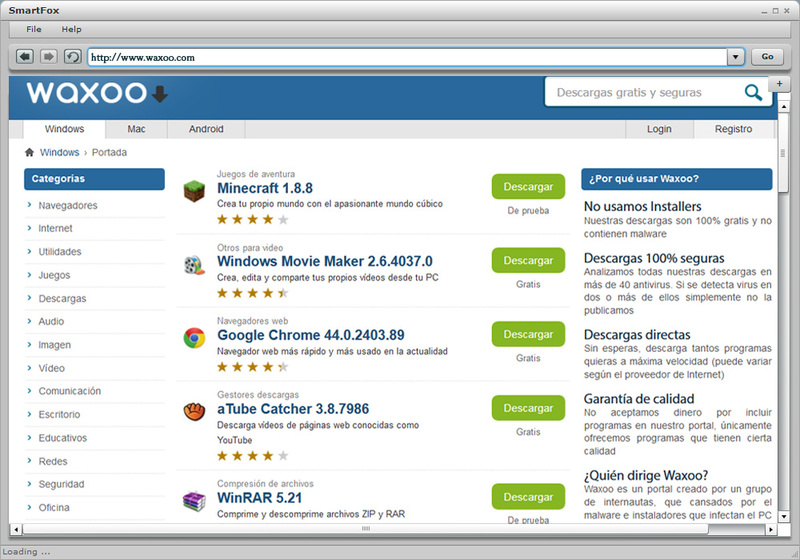Open aTube Catcher 3.8.7986 link
The height and width of the screenshot is (560, 800).
coord(293,409)
